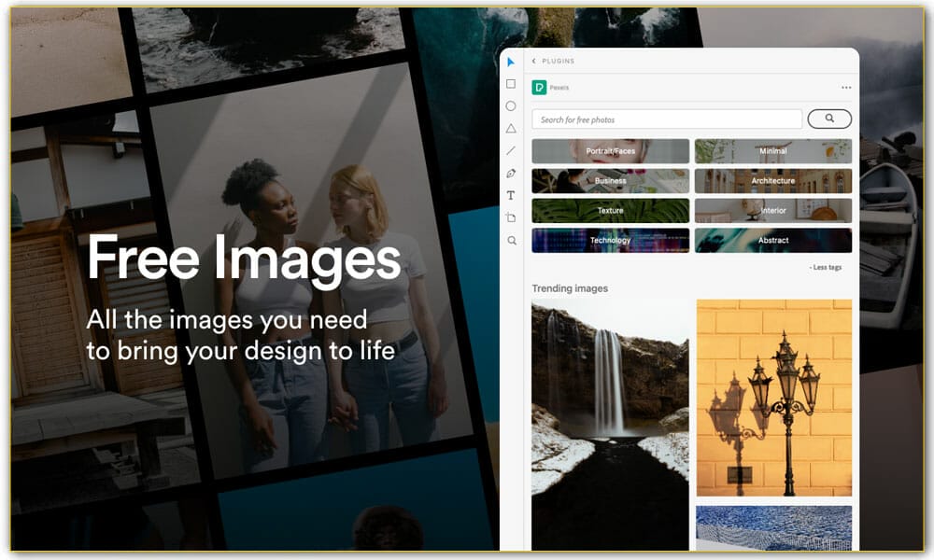Select the Rectangle tool

[x=511, y=84]
